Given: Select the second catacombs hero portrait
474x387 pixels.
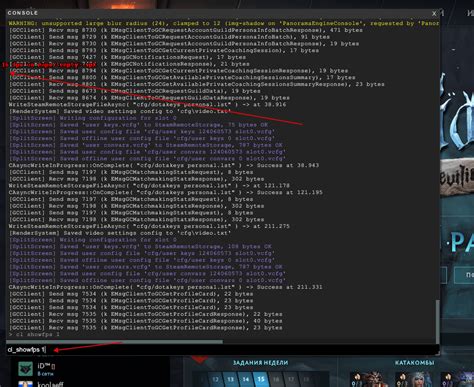Looking at the screenshot, I should coord(416,380).
